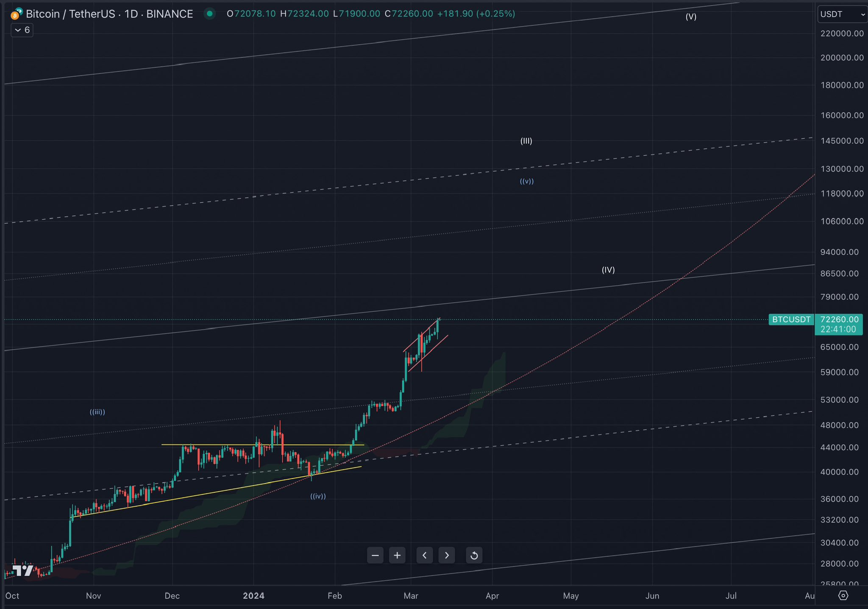Reset the chart view button
The image size is (868, 609).
474,556
